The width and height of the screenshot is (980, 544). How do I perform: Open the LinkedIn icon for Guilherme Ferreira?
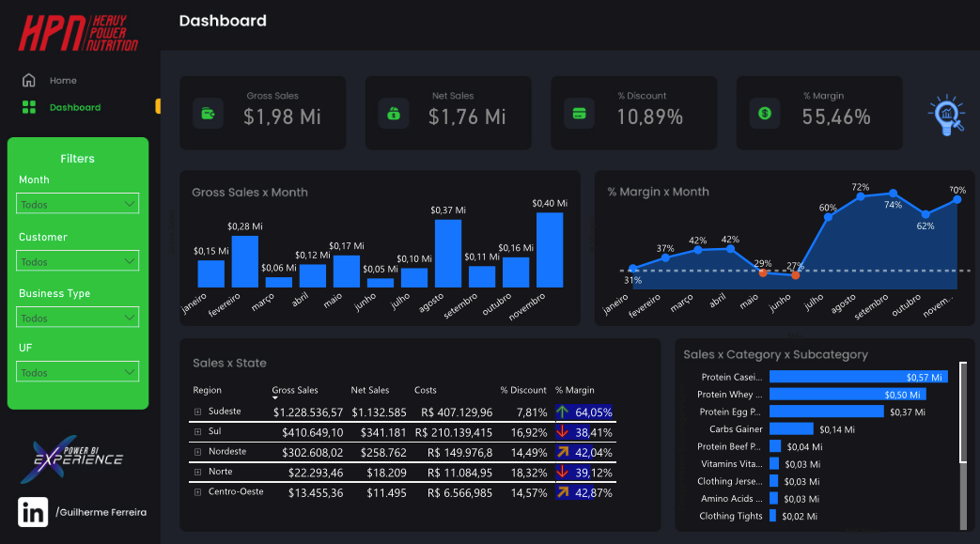33,512
